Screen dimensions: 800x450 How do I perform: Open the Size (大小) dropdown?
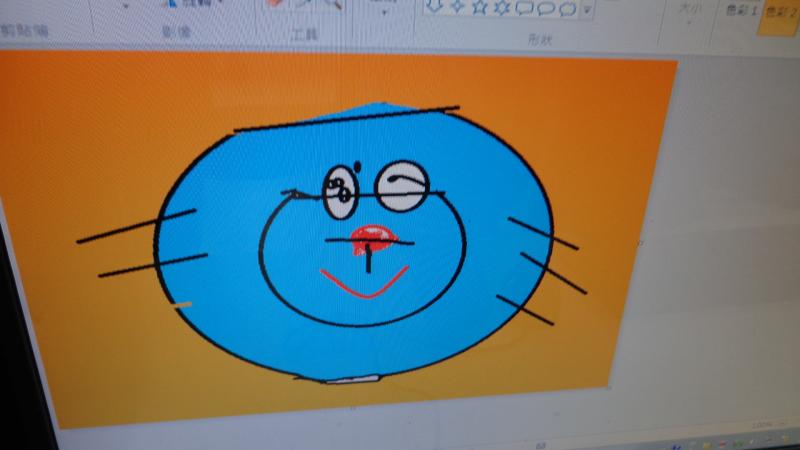688,13
